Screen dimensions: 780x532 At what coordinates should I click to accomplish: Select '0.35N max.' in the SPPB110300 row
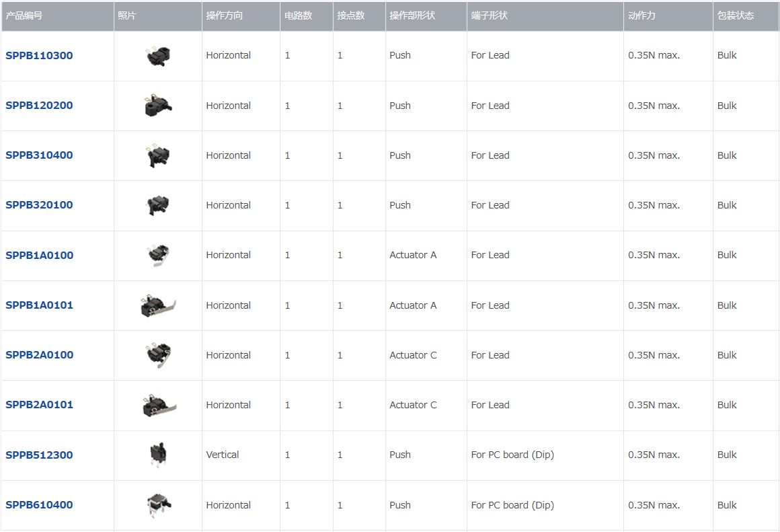(654, 55)
